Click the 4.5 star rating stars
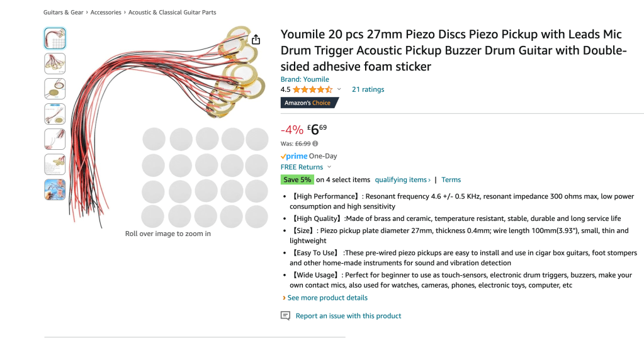 (312, 89)
